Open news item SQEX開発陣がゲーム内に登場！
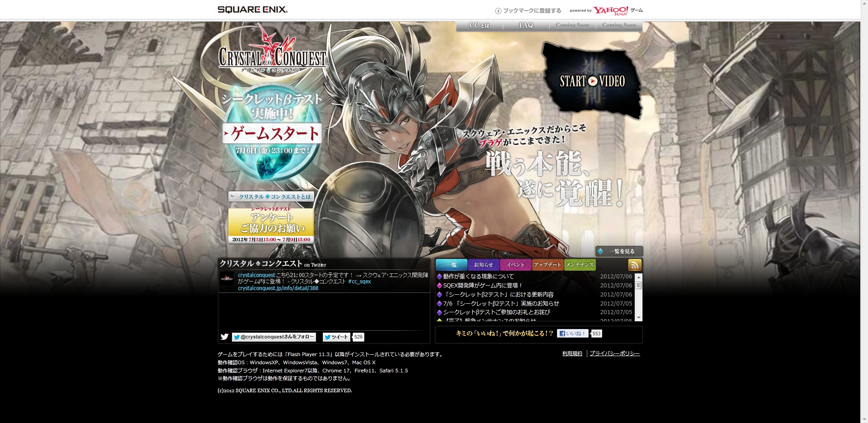 483,286
